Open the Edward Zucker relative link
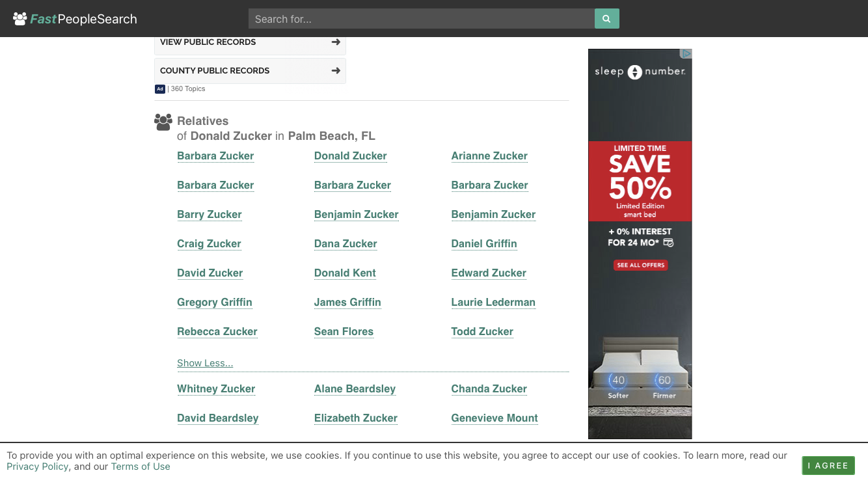 tap(489, 273)
